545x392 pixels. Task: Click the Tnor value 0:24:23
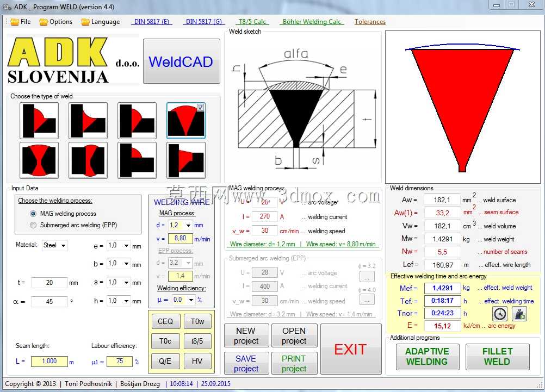pos(442,313)
